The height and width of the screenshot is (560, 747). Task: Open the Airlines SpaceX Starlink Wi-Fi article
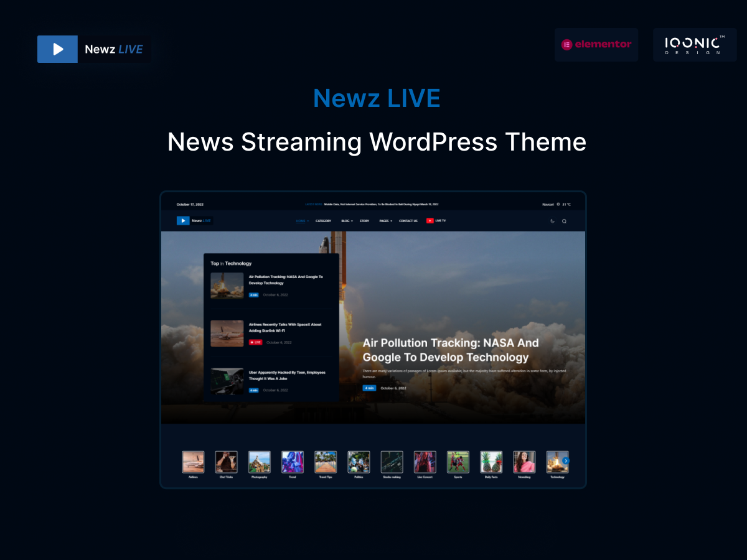[x=285, y=327]
